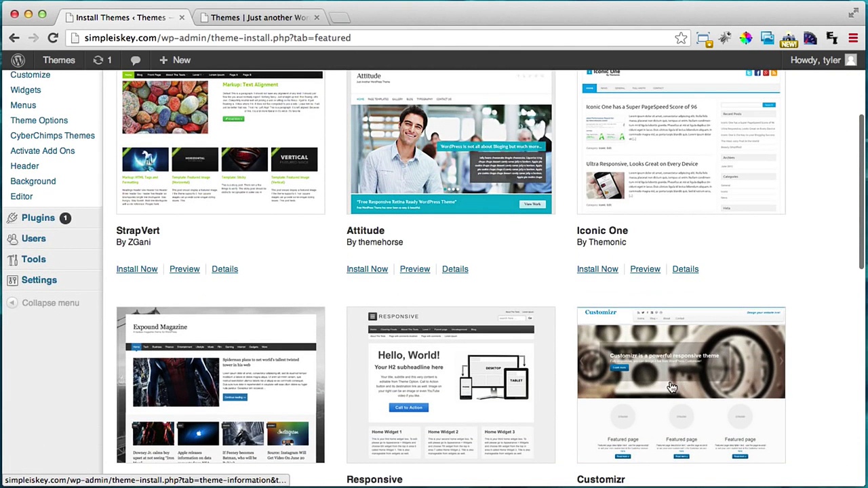Click the plus icon beside New
The height and width of the screenshot is (488, 868).
pos(163,60)
